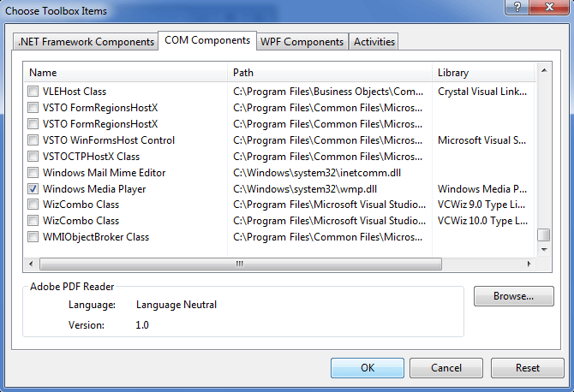
Task: Sort list by Name column header
Action: pyautogui.click(x=126, y=73)
